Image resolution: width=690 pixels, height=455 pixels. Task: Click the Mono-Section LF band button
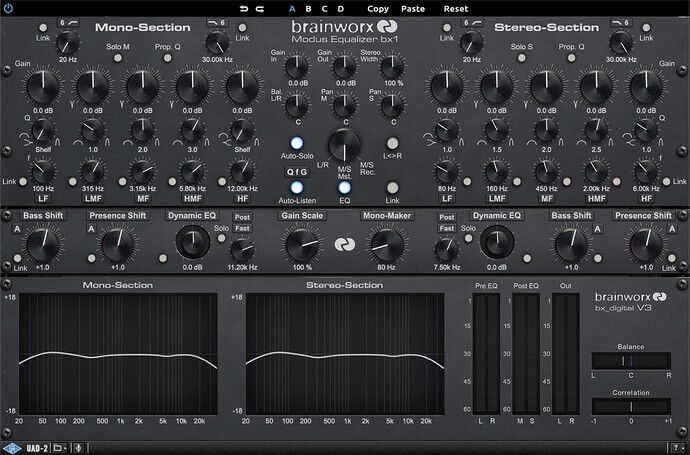click(43, 198)
